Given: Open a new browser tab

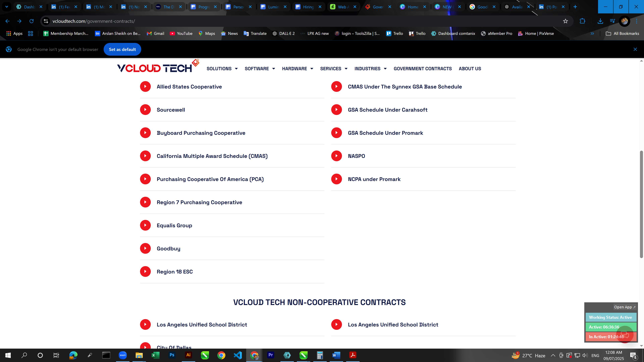Looking at the screenshot, I should (x=575, y=7).
